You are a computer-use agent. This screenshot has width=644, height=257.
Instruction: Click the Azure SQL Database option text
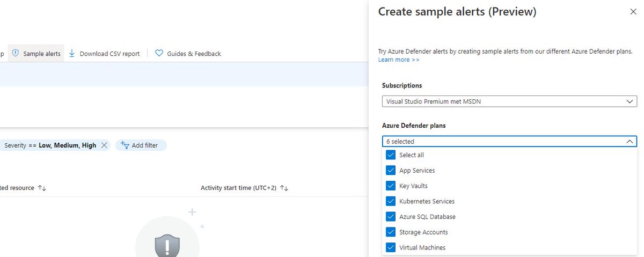(x=427, y=217)
